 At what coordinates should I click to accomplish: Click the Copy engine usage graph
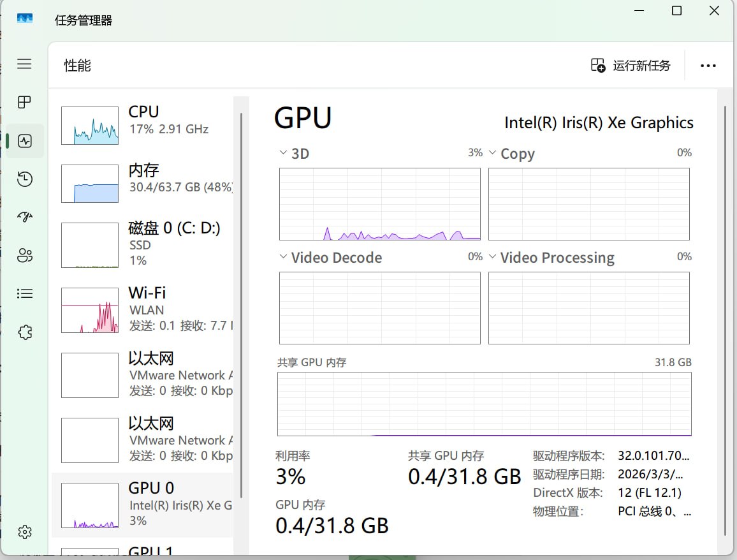pyautogui.click(x=589, y=204)
